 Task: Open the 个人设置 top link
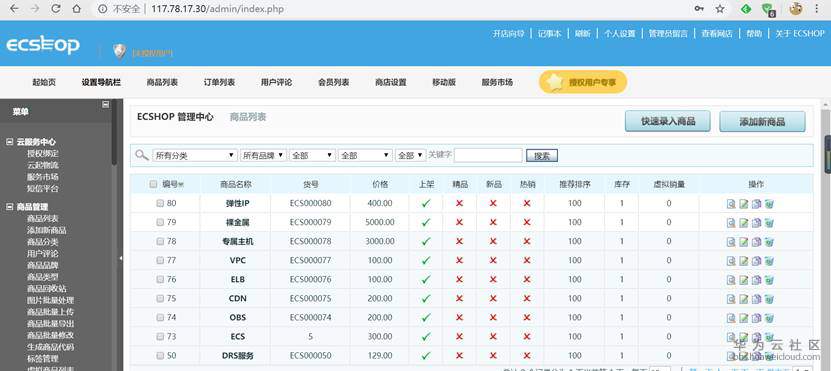(620, 33)
